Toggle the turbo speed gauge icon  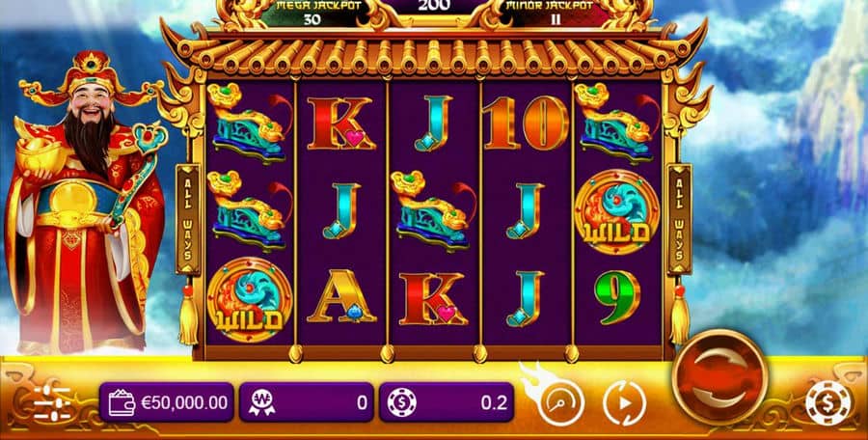click(x=561, y=403)
